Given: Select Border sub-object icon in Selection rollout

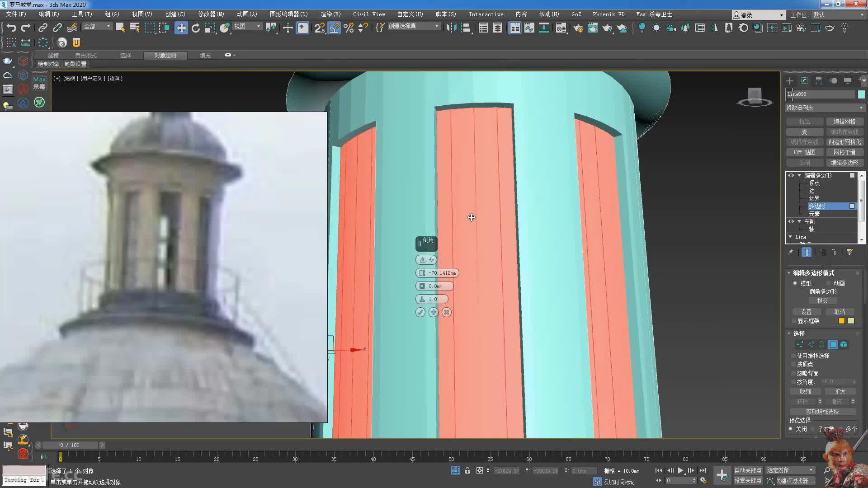Looking at the screenshot, I should click(821, 344).
